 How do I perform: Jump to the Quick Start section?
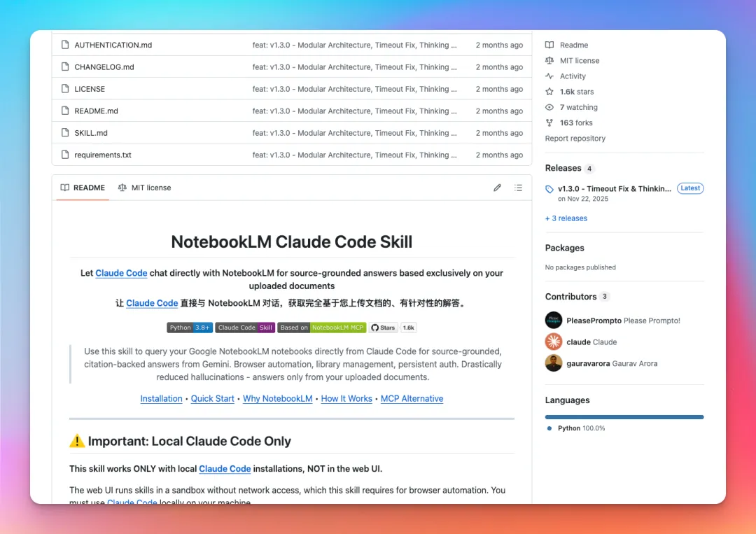coord(213,399)
